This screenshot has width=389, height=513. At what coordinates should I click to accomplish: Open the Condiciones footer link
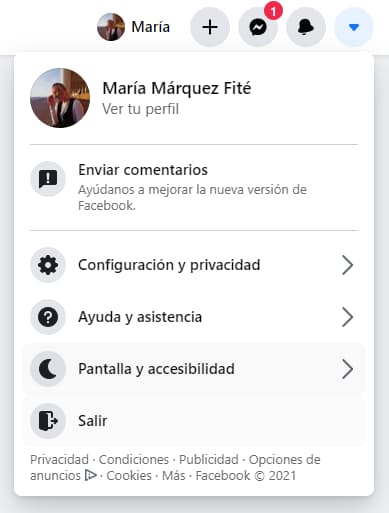[134, 459]
